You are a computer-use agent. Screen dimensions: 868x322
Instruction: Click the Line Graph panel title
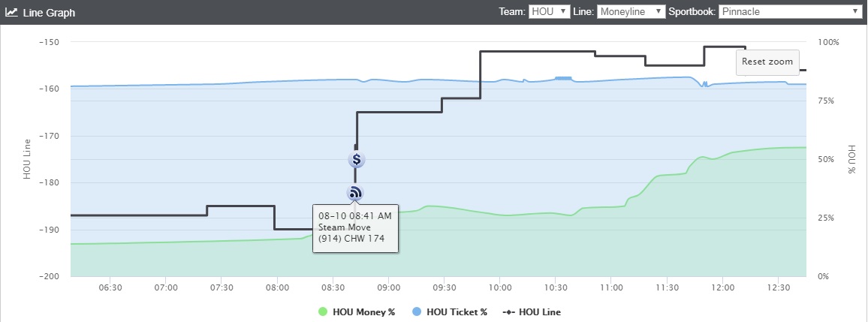click(49, 12)
